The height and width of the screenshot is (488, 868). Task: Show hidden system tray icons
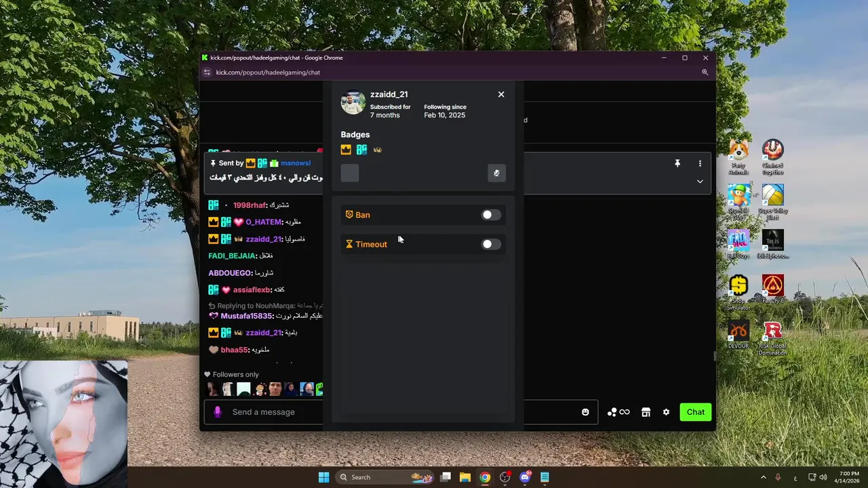(x=764, y=477)
